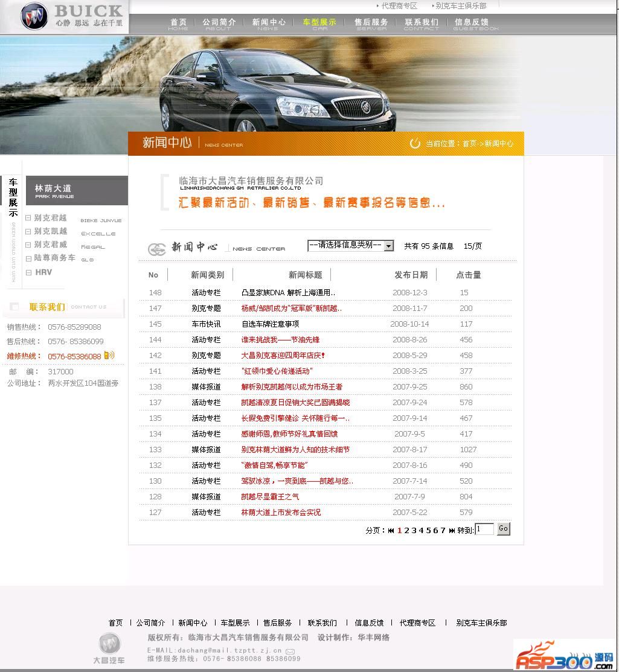This screenshot has width=619, height=672.
Task: Go to page 7 of news list
Action: (x=443, y=531)
